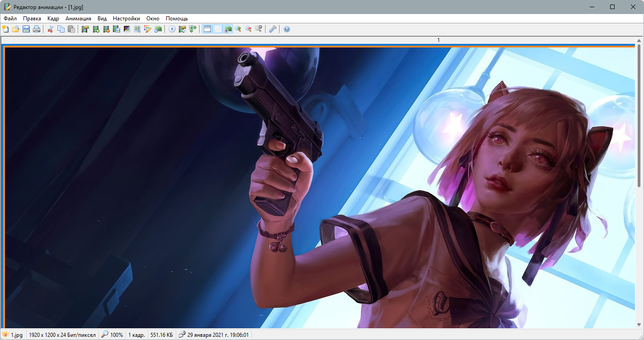Click the blue Help question icon
The image size is (644, 340).
click(287, 29)
